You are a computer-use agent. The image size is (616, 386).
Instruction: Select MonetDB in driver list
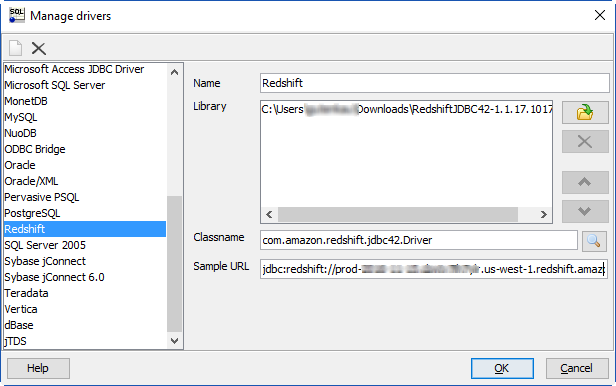pos(85,101)
